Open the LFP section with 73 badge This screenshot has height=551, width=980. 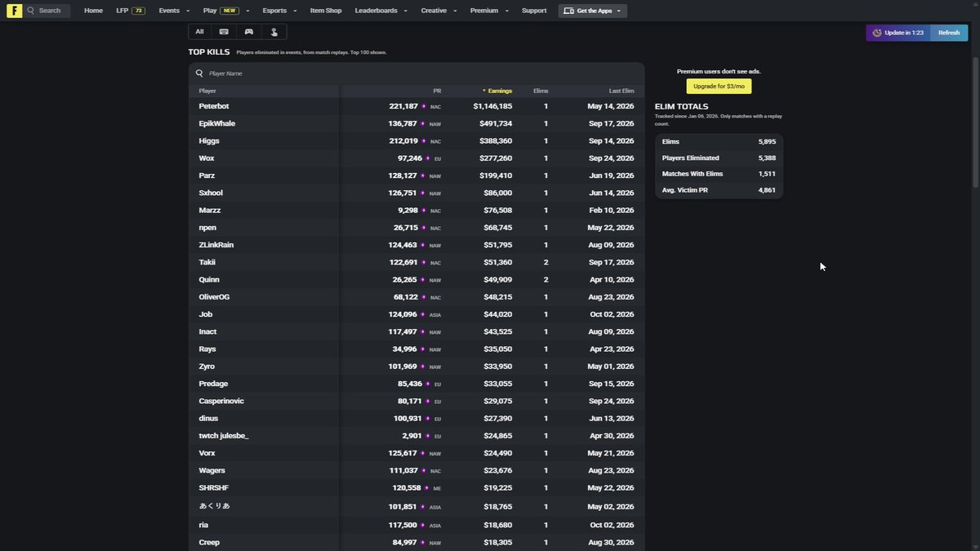131,11
